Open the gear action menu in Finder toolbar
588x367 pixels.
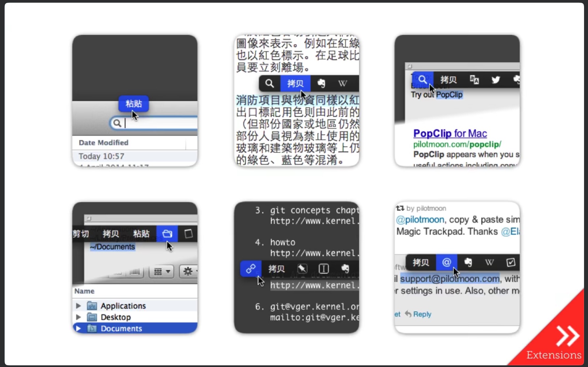click(189, 271)
